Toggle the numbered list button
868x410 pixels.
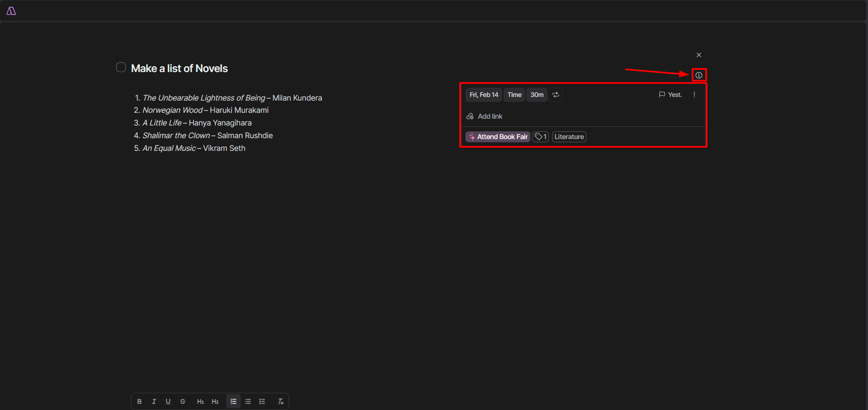pyautogui.click(x=233, y=401)
